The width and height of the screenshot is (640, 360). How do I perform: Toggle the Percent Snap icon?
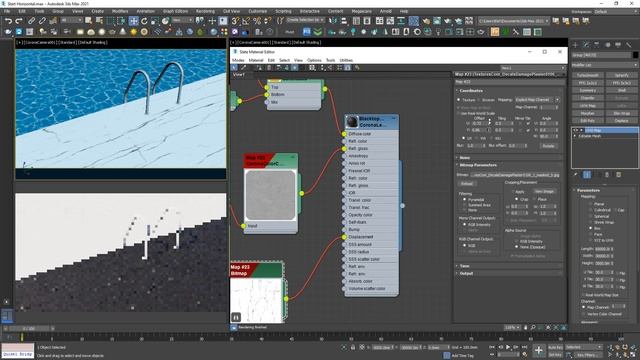(257, 20)
